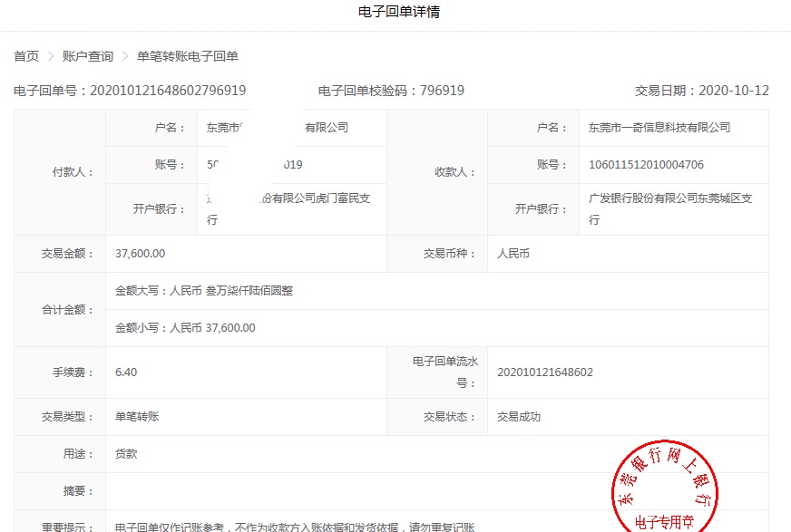Click the 付款人 row label
Screen dimensions: 791x532
point(73,172)
